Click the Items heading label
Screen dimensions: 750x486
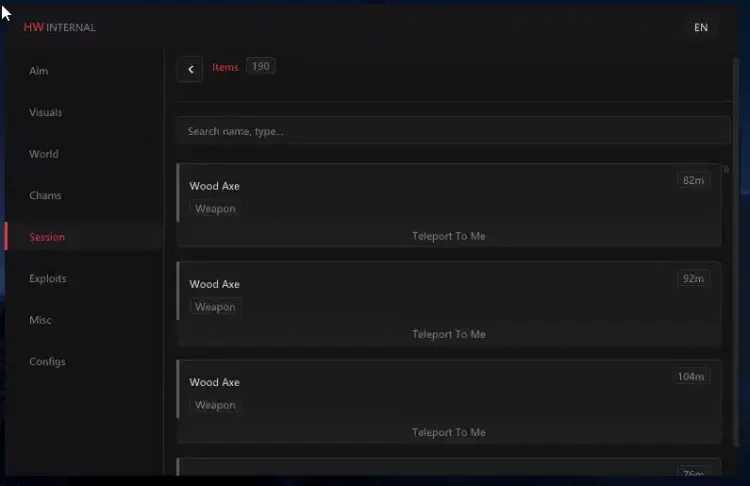pyautogui.click(x=225, y=67)
